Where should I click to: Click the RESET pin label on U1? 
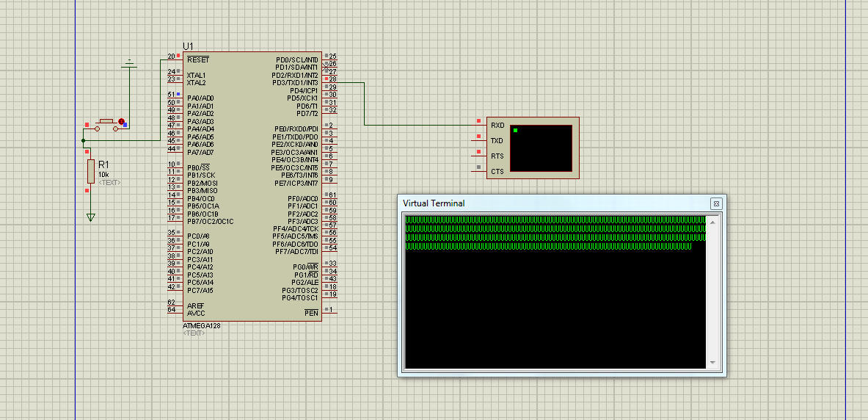tap(197, 59)
